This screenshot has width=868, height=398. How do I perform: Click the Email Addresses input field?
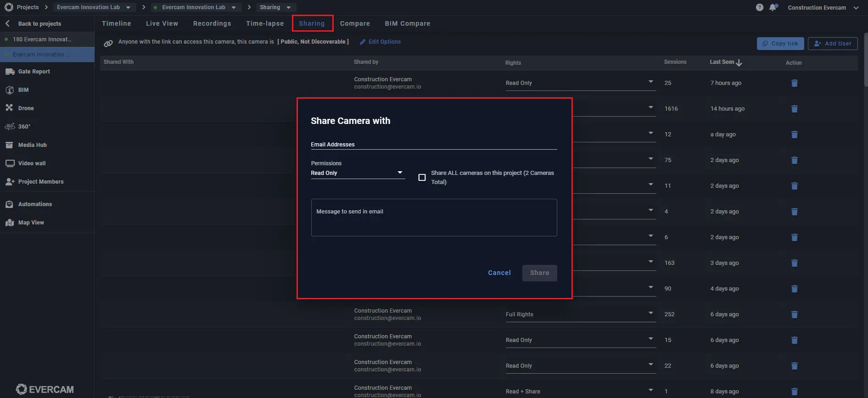[434, 144]
